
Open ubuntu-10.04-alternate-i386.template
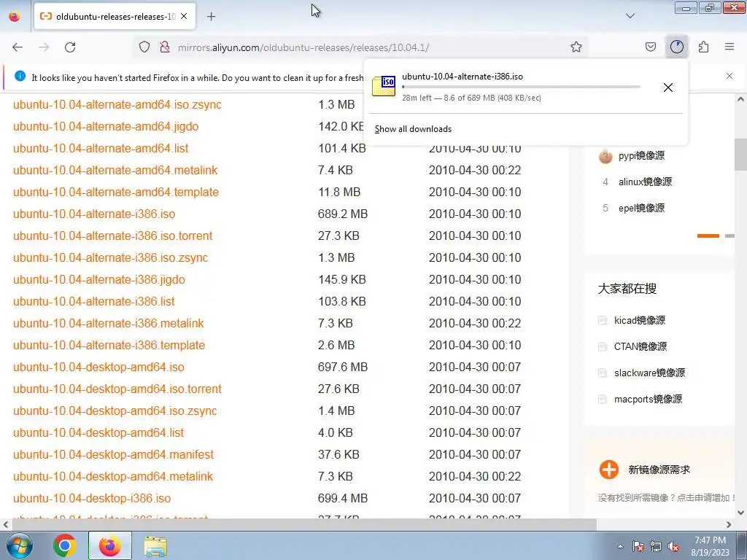109,346
